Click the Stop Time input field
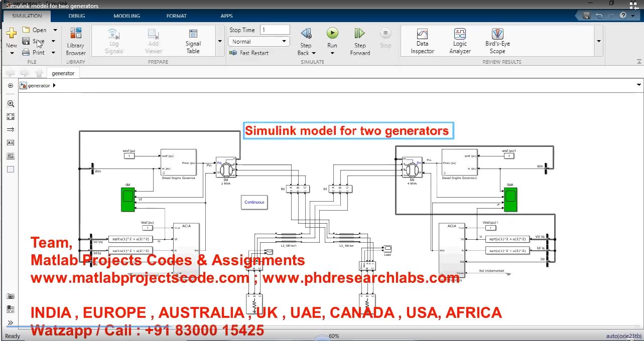This screenshot has height=341, width=644. click(275, 30)
